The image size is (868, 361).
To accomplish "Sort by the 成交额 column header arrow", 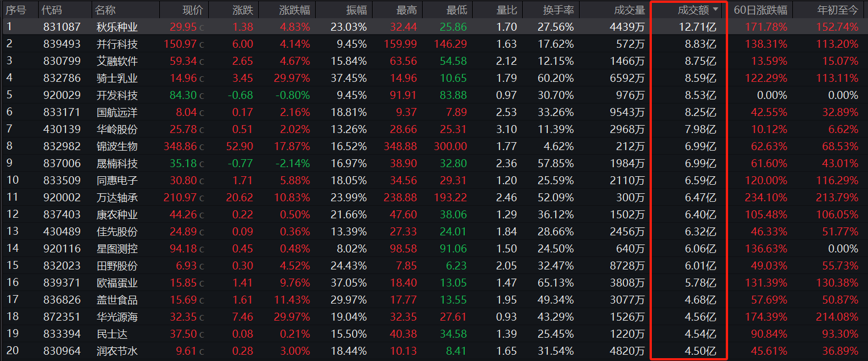I will (x=716, y=10).
